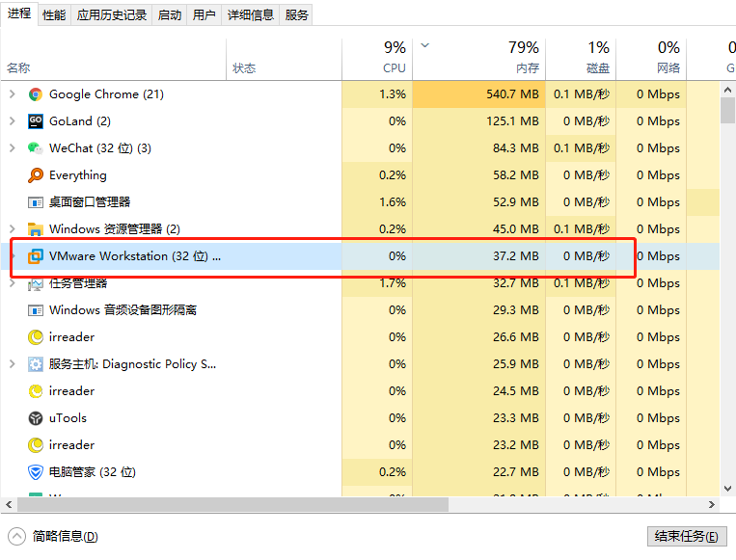Image resolution: width=736 pixels, height=560 pixels.
Task: Click the VMware Workstation icon
Action: point(35,256)
